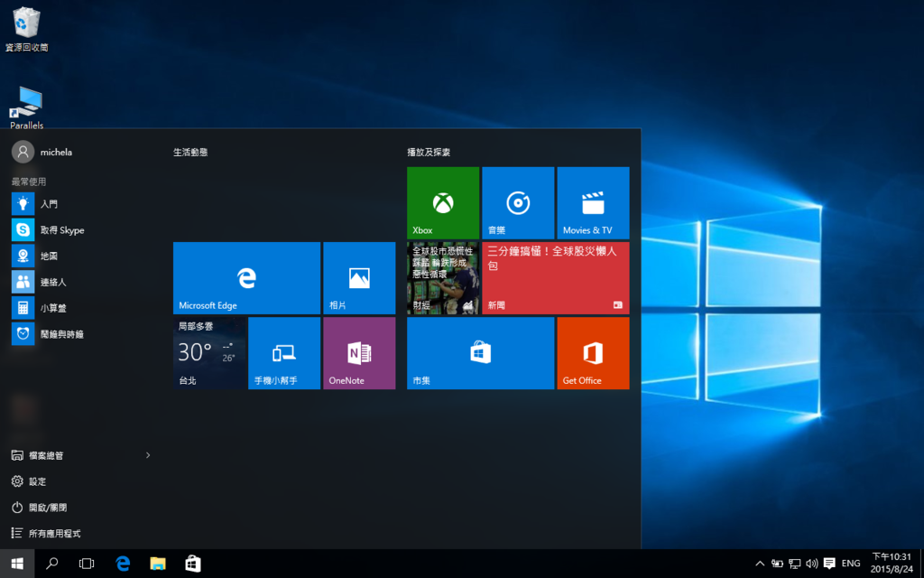Click the michela user account
The height and width of the screenshot is (578, 924).
42,152
